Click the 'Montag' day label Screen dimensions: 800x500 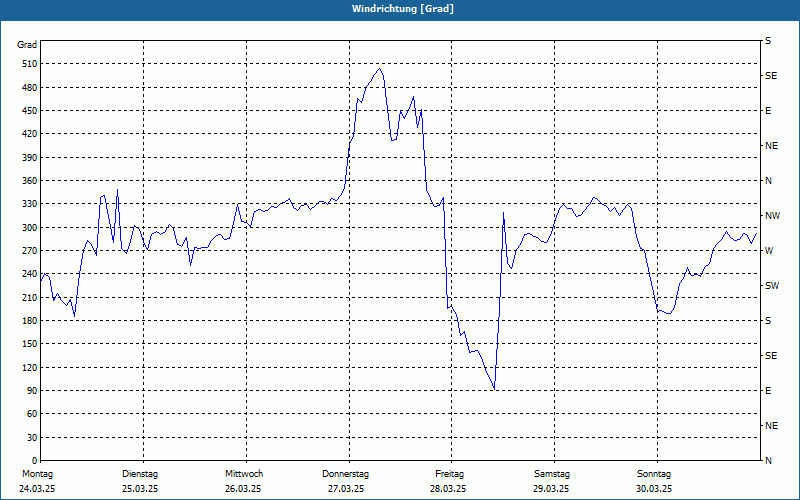point(37,474)
